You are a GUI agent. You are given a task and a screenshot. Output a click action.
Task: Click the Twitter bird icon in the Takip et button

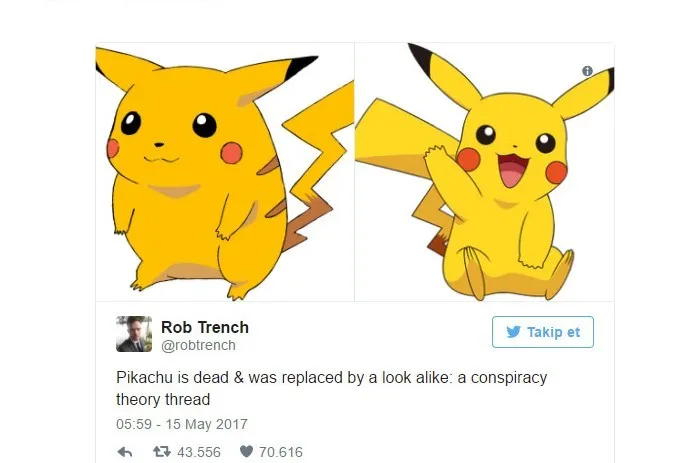tap(514, 332)
